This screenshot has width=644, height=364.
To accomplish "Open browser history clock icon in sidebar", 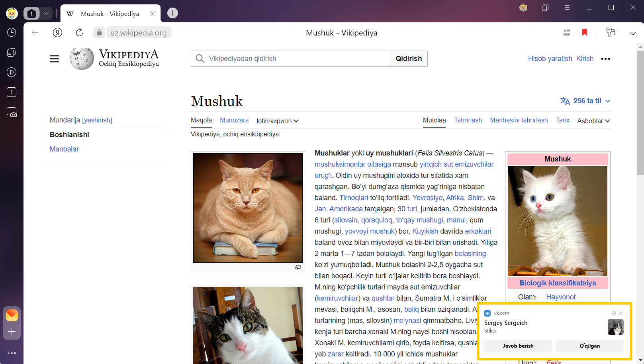I will [x=12, y=32].
